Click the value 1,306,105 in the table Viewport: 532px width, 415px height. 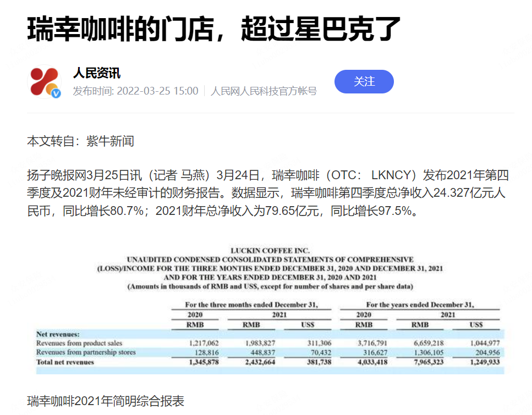[x=429, y=353]
